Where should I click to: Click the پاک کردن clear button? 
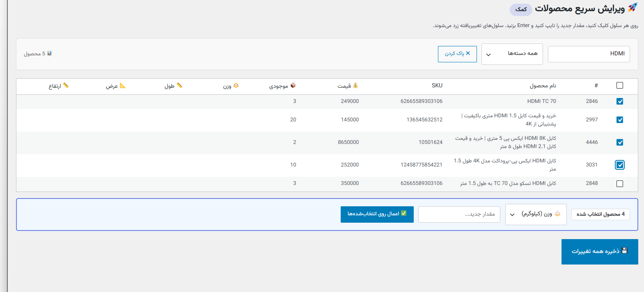[457, 54]
